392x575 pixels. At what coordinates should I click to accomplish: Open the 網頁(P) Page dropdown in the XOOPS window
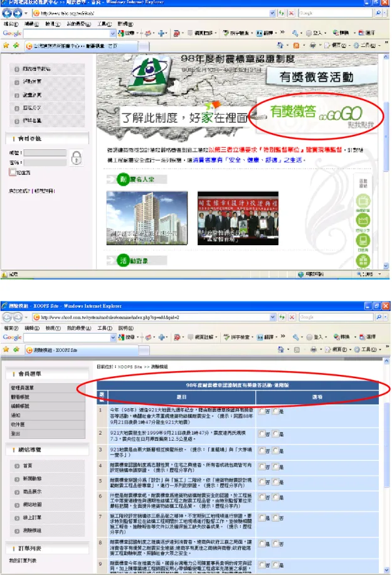click(338, 349)
